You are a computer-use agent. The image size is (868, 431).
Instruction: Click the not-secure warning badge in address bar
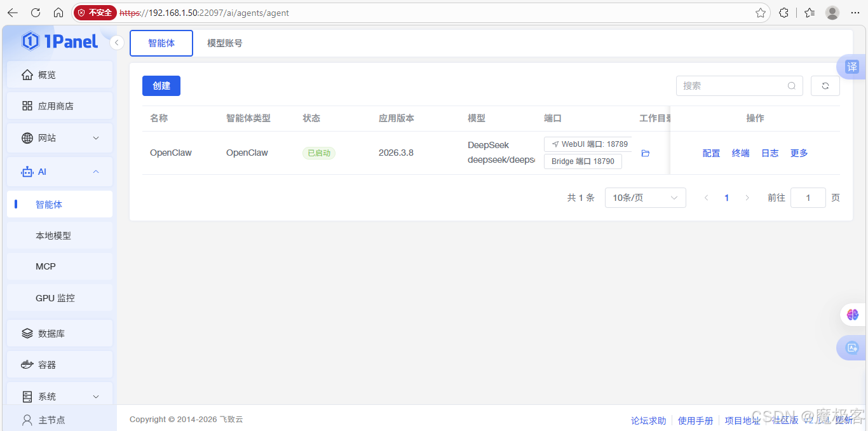(95, 13)
